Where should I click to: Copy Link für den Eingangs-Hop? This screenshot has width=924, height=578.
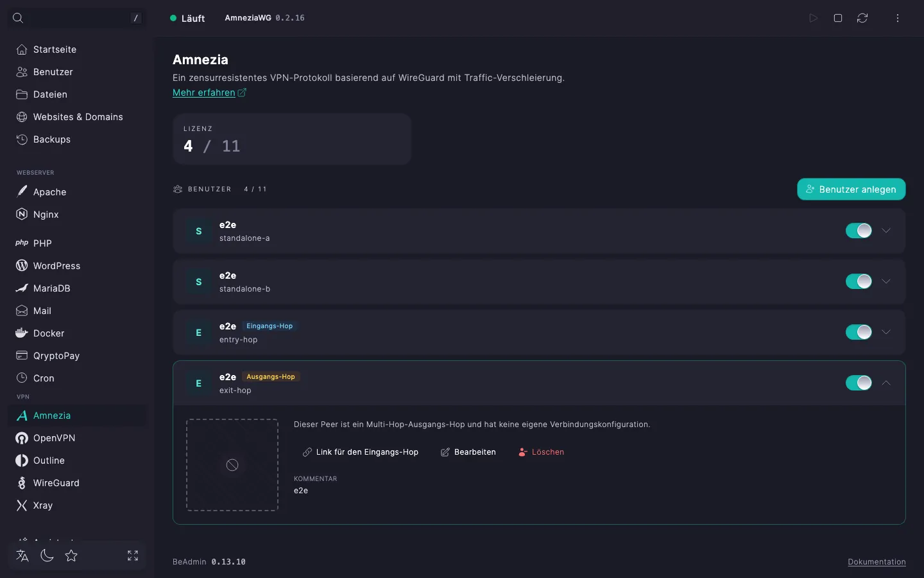[361, 452]
